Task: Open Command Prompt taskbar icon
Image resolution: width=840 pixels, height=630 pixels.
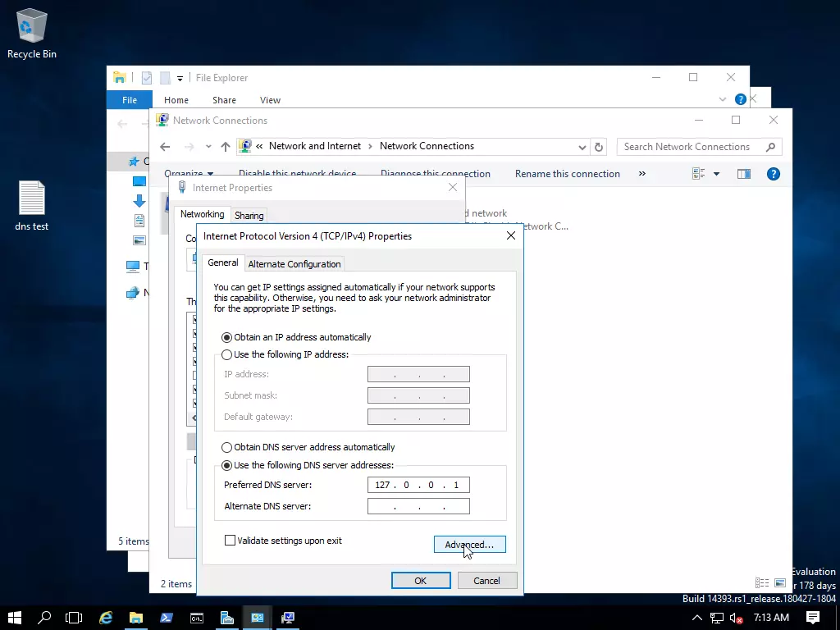Action: (197, 618)
